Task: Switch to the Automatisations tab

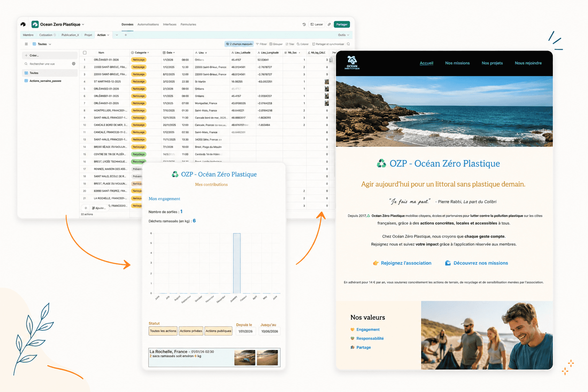Action: (148, 24)
